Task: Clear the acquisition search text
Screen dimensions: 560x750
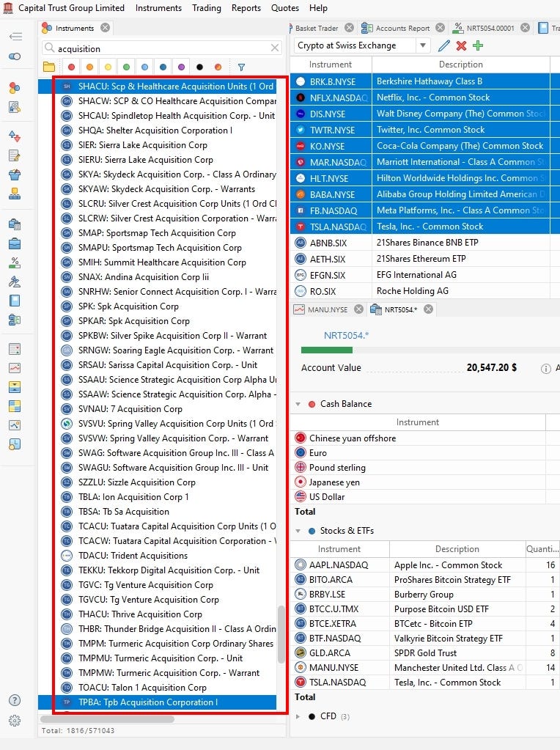Action: point(274,48)
